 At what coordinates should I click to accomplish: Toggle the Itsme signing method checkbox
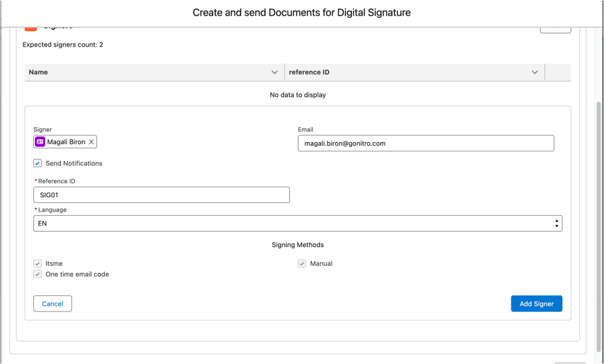point(38,263)
